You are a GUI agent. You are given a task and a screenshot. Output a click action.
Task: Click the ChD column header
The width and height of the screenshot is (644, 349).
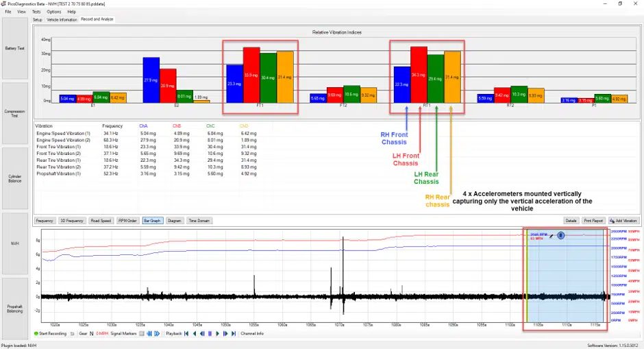click(244, 126)
